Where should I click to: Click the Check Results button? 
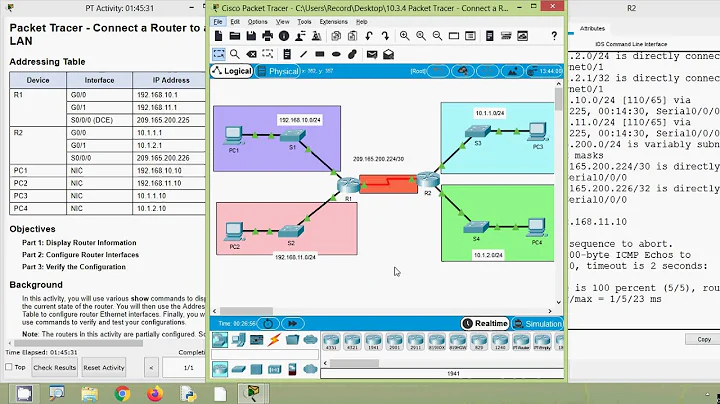[x=54, y=367]
